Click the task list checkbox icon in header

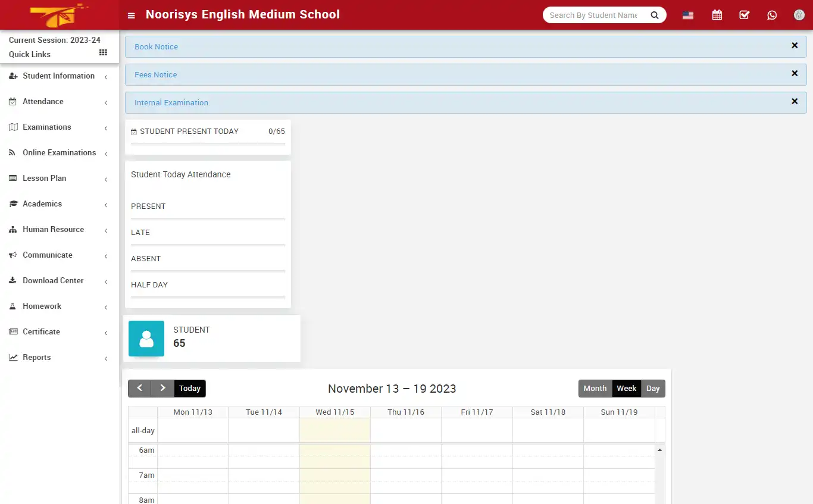click(744, 14)
